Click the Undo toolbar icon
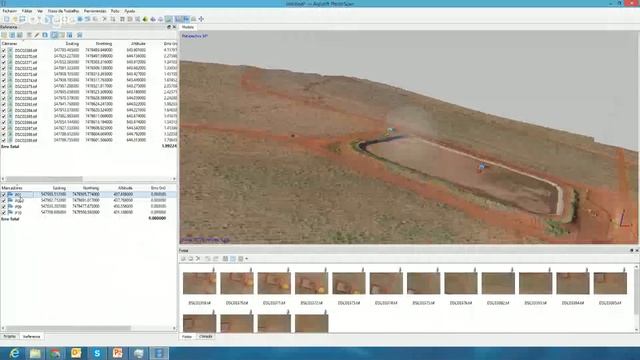640x360 pixels. pos(33,19)
